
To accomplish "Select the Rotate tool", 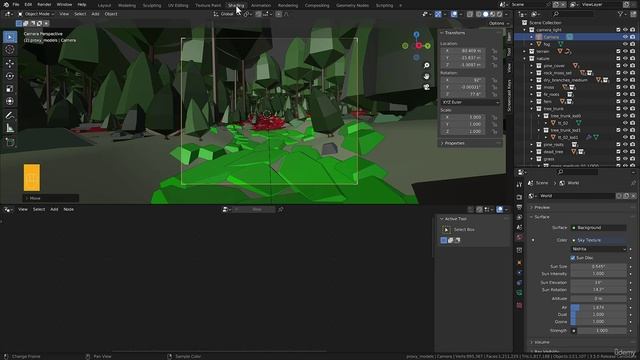I will pos(10,76).
